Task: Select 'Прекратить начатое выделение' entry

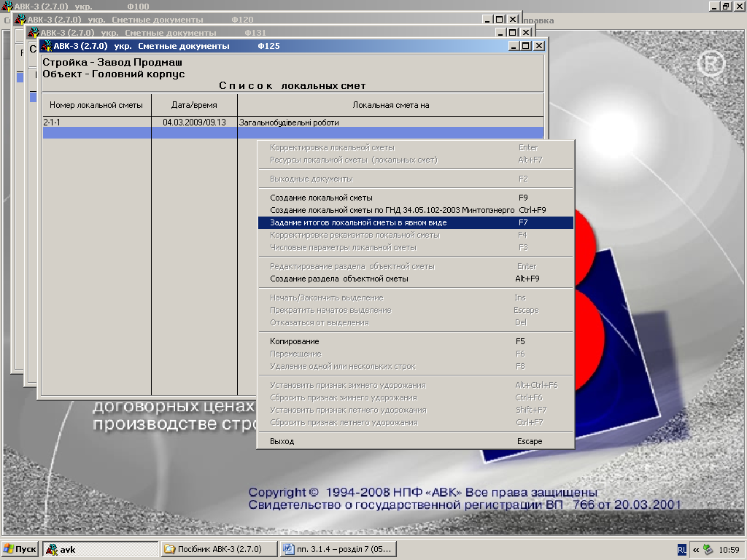Action: (x=415, y=310)
